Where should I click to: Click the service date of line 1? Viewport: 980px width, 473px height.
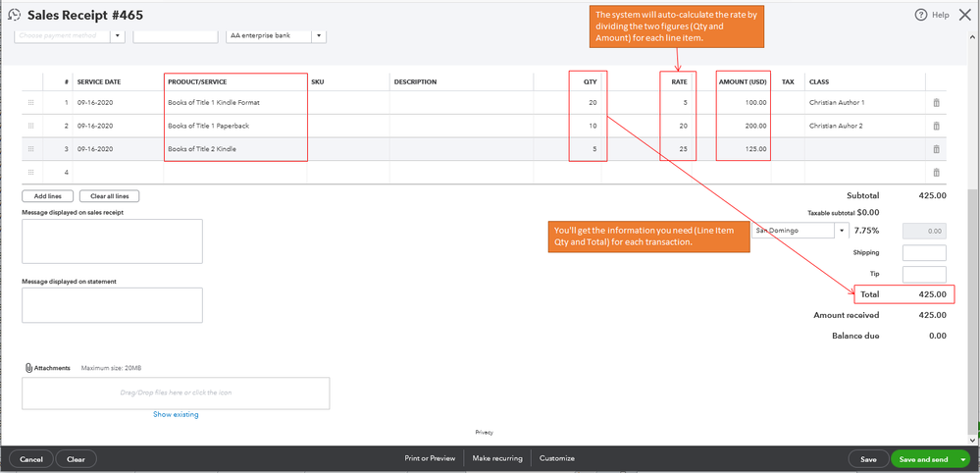(118, 102)
